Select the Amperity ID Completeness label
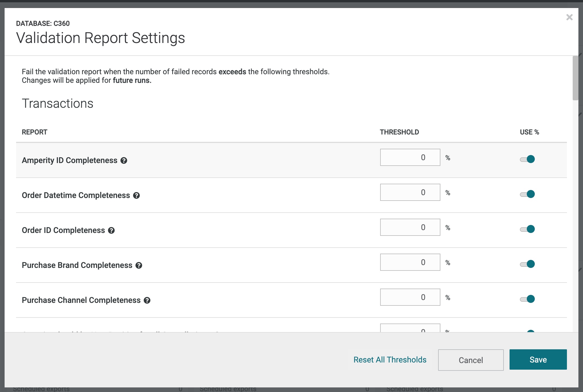 click(x=70, y=160)
